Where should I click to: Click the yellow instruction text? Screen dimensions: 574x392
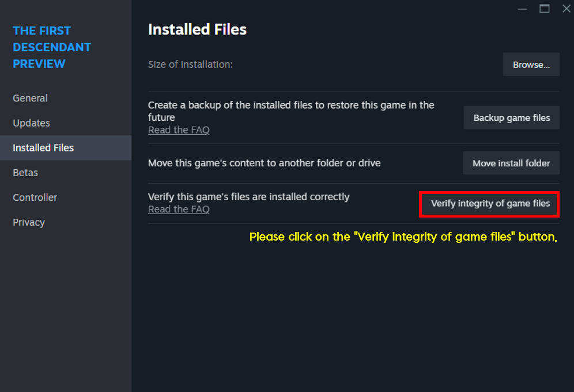point(403,237)
